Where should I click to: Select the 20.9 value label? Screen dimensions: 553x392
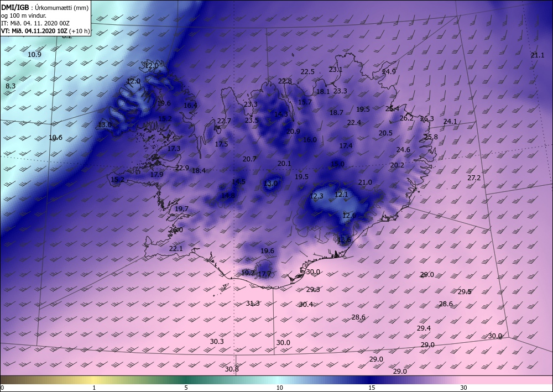(x=293, y=132)
